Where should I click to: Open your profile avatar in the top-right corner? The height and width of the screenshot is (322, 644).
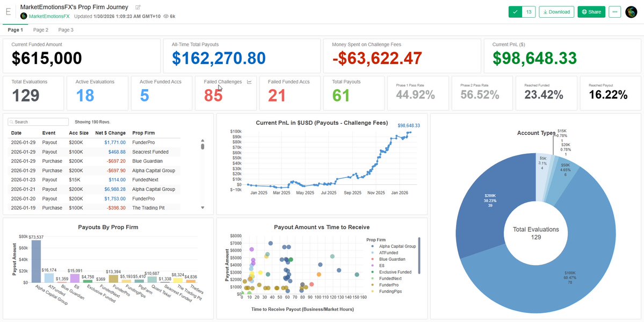[x=631, y=11]
